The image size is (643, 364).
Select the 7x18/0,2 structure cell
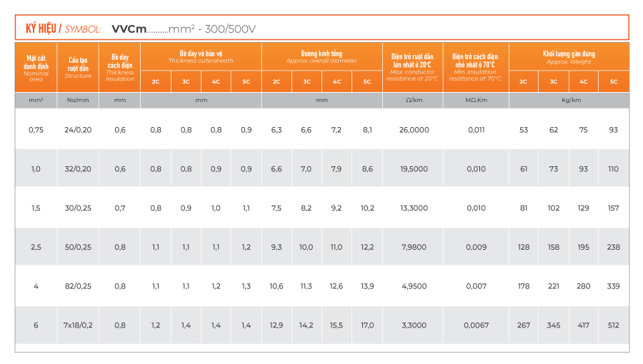click(78, 325)
